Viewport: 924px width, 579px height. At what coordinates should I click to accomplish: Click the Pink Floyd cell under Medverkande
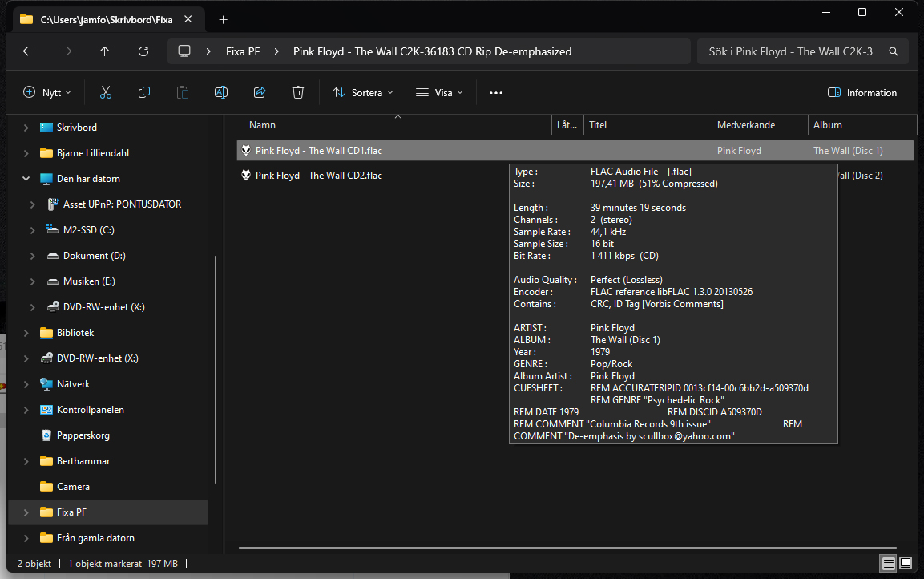[739, 150]
